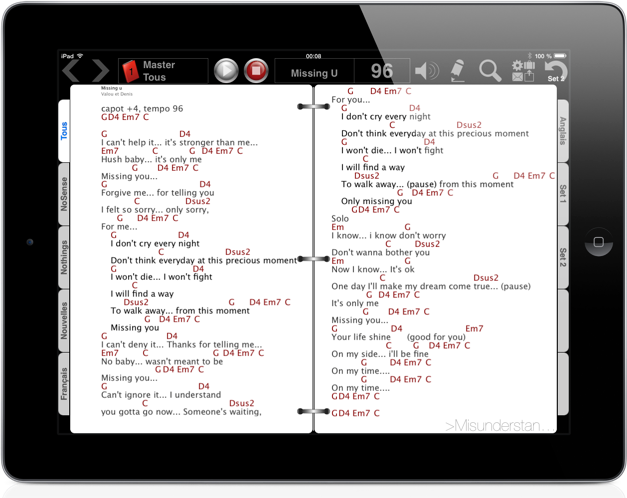Tap the tempo value 96
This screenshot has height=498, width=627.
382,71
